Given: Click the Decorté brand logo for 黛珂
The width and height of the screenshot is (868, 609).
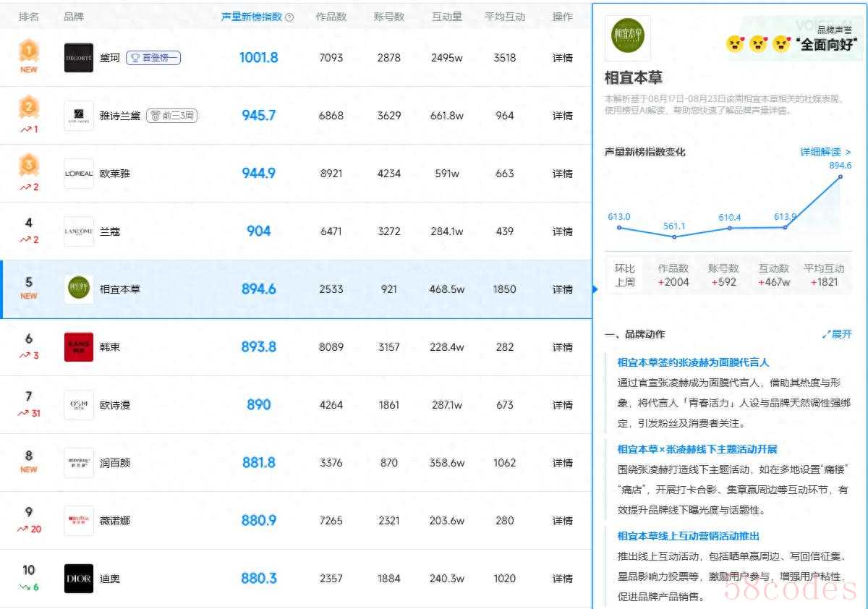Looking at the screenshot, I should tap(78, 58).
